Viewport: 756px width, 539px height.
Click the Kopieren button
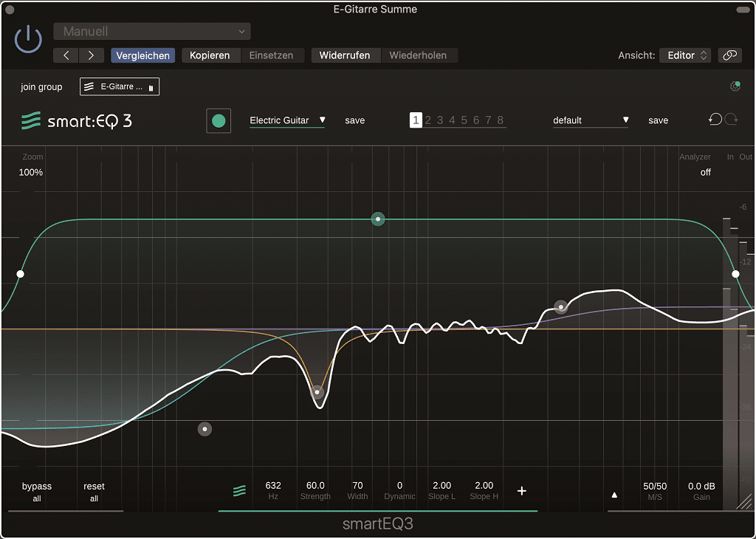click(209, 55)
